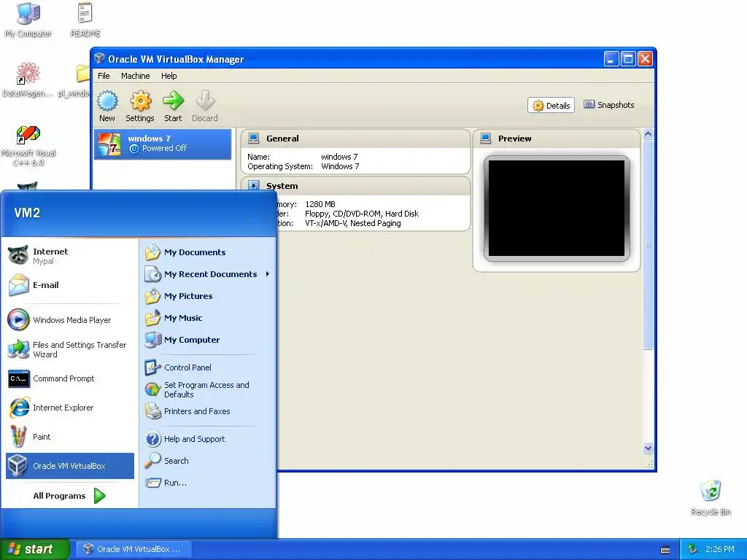Open the Run... dialog entry

pos(208,483)
